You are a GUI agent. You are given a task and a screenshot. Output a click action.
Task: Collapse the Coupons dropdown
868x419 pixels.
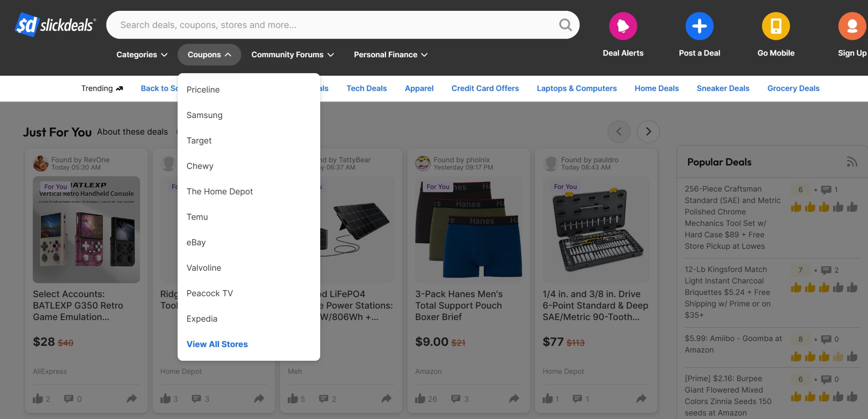[209, 55]
